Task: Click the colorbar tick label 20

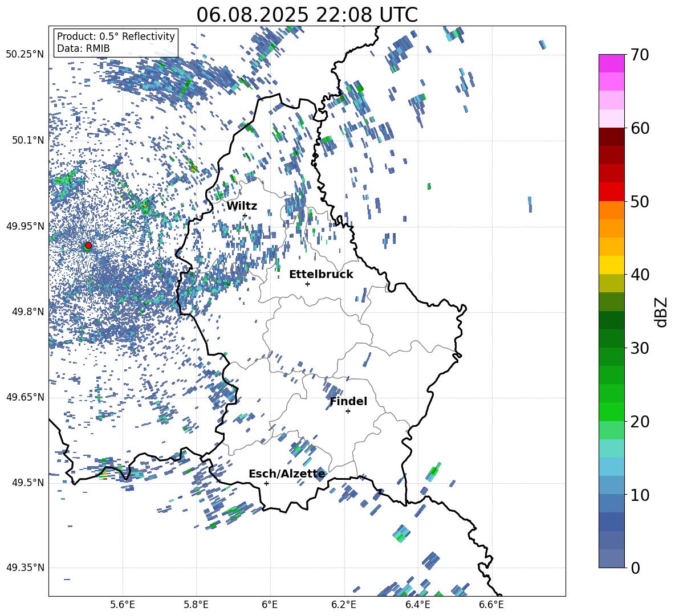Action: [x=640, y=422]
